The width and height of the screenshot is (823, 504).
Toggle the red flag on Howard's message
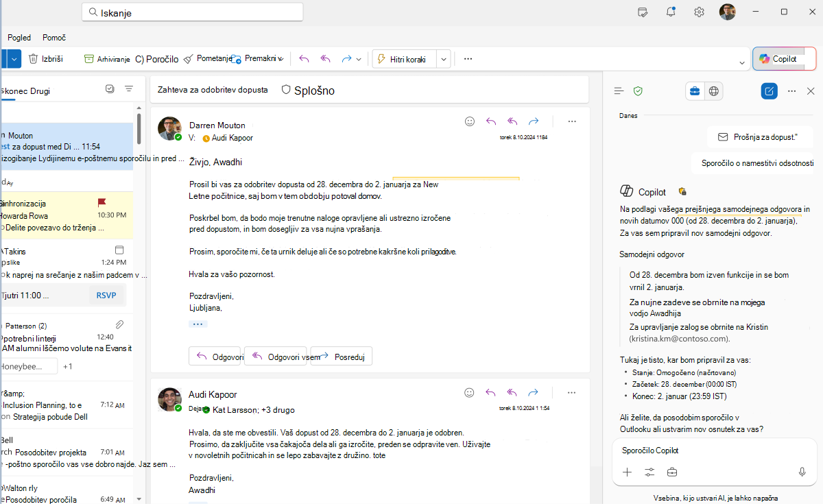tap(102, 202)
